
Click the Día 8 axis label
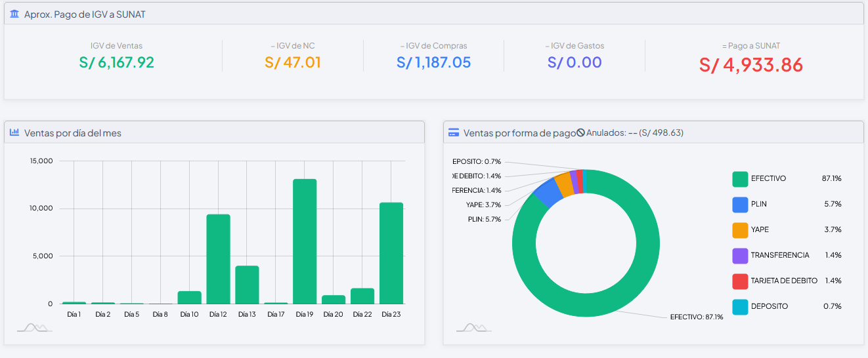(x=160, y=315)
